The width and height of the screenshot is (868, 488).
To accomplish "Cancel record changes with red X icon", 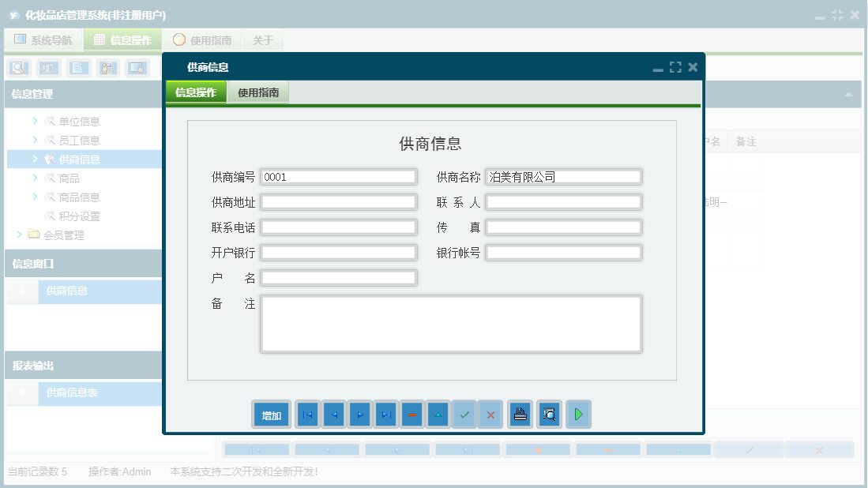I will pos(490,414).
